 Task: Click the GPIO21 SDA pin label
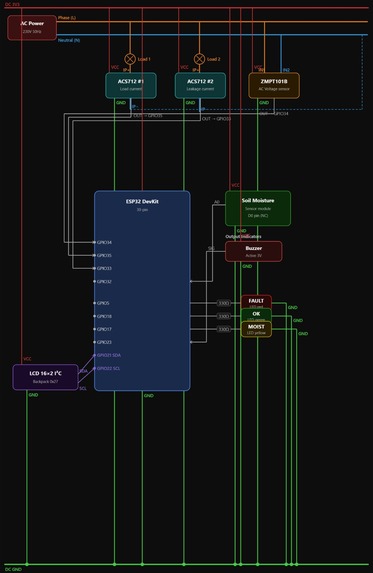(x=109, y=355)
